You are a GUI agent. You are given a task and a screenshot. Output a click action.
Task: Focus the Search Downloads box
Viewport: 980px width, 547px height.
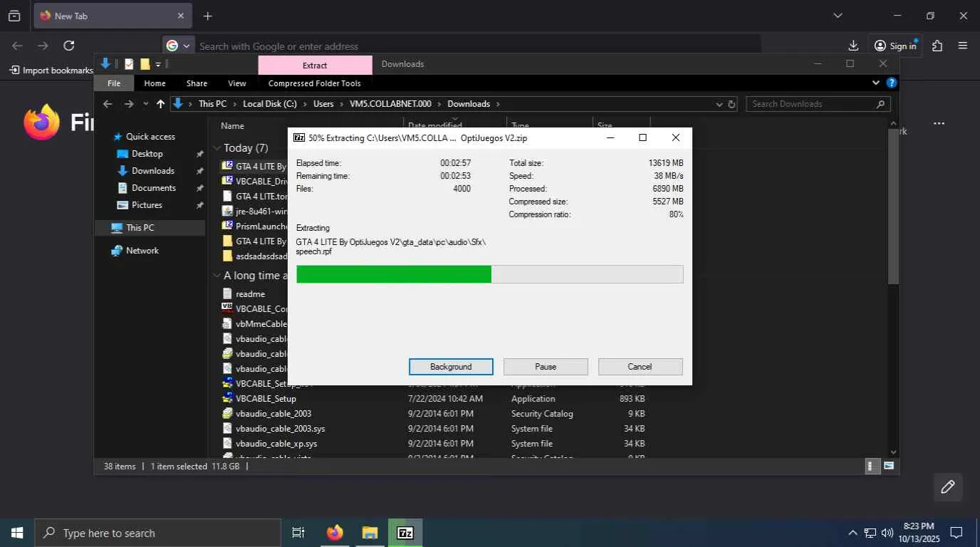click(818, 104)
